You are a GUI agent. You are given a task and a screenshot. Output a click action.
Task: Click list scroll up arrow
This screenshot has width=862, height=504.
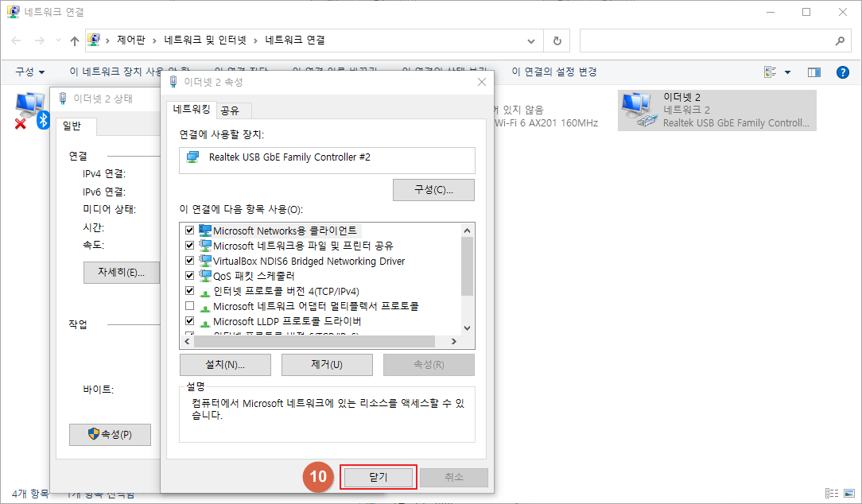tap(468, 231)
